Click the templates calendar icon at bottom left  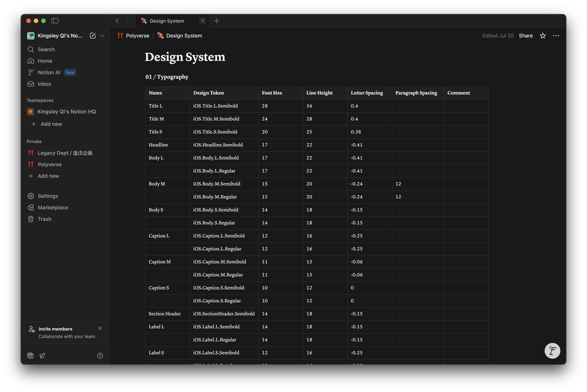30,355
